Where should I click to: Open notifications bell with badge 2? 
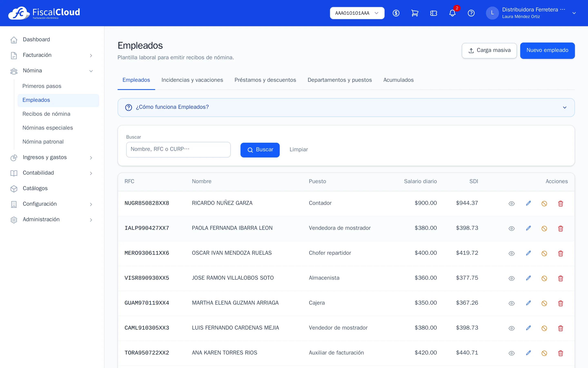[452, 13]
